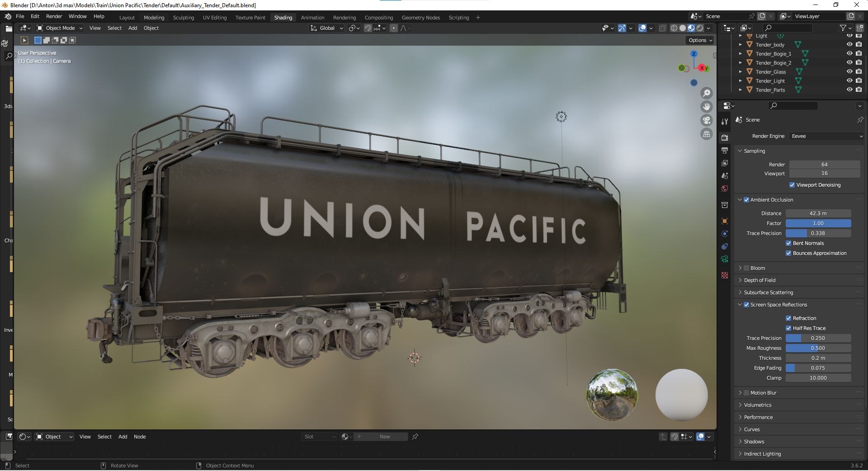Enable the Motion Blur checkbox
Image resolution: width=868 pixels, height=471 pixels.
[x=746, y=393]
